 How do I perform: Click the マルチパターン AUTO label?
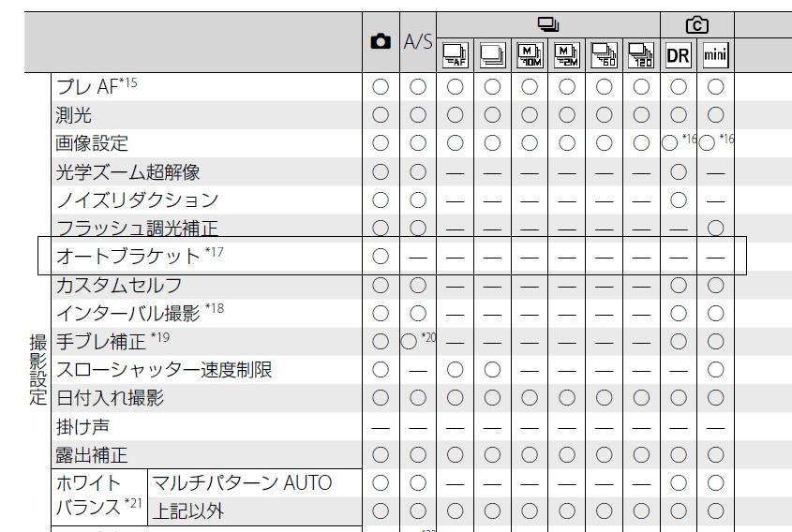pos(242,484)
